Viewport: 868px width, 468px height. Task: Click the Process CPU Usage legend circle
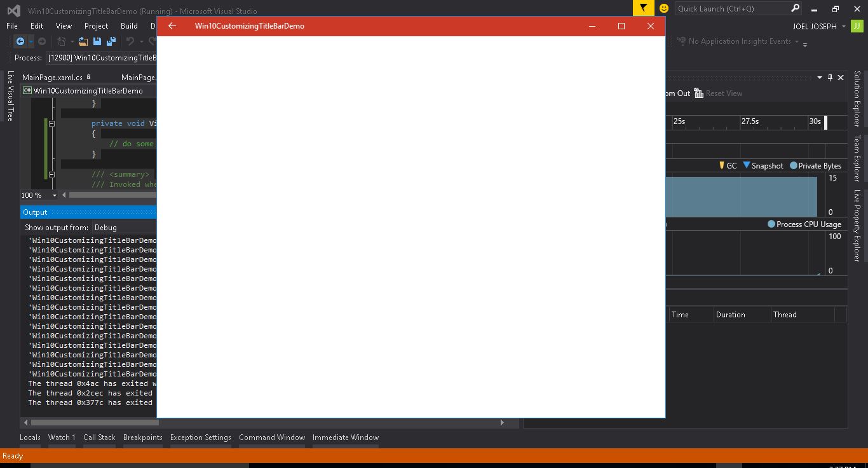pos(771,224)
